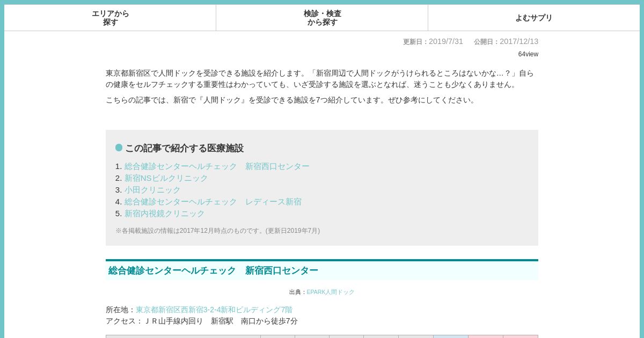Click the 更新日 2019/7/31 date
The width and height of the screenshot is (644, 338).
pyautogui.click(x=433, y=41)
